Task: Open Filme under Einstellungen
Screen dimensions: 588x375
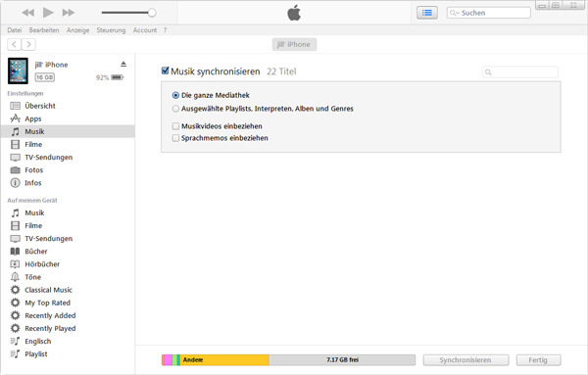Action: [x=68, y=144]
